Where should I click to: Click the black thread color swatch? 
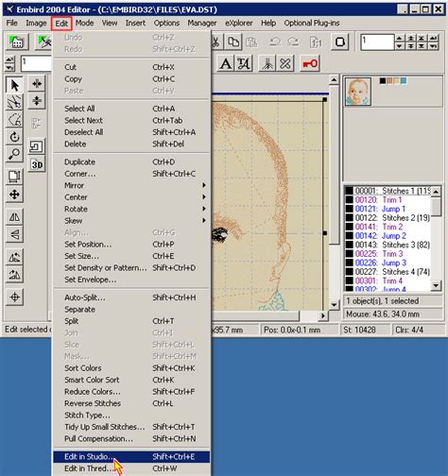383,81
